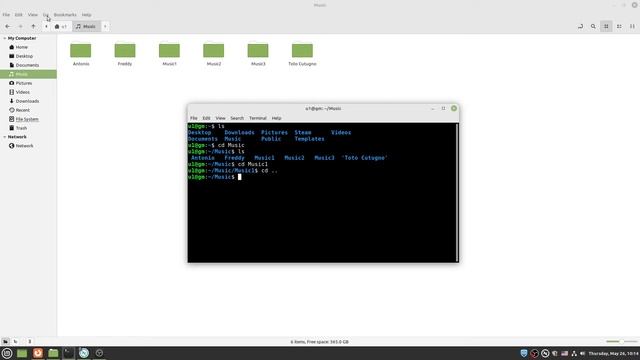Open the terminal File menu
This screenshot has width=640, height=360.
point(193,118)
